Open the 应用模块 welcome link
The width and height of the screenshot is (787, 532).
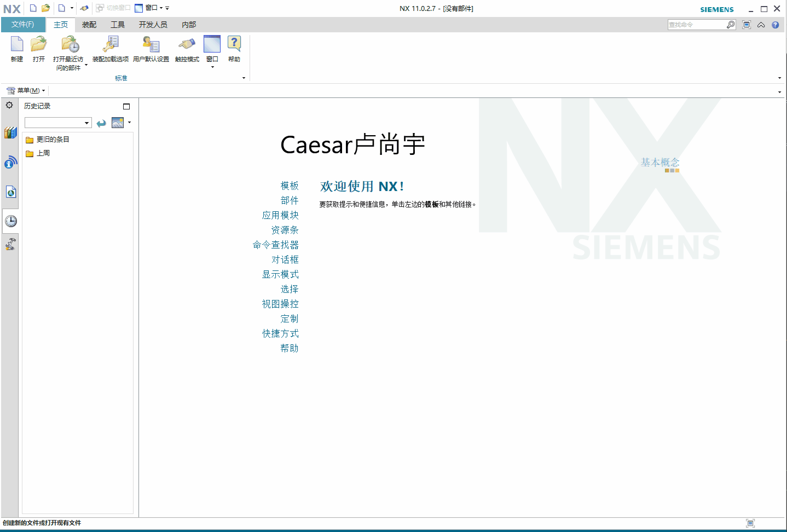pos(280,216)
